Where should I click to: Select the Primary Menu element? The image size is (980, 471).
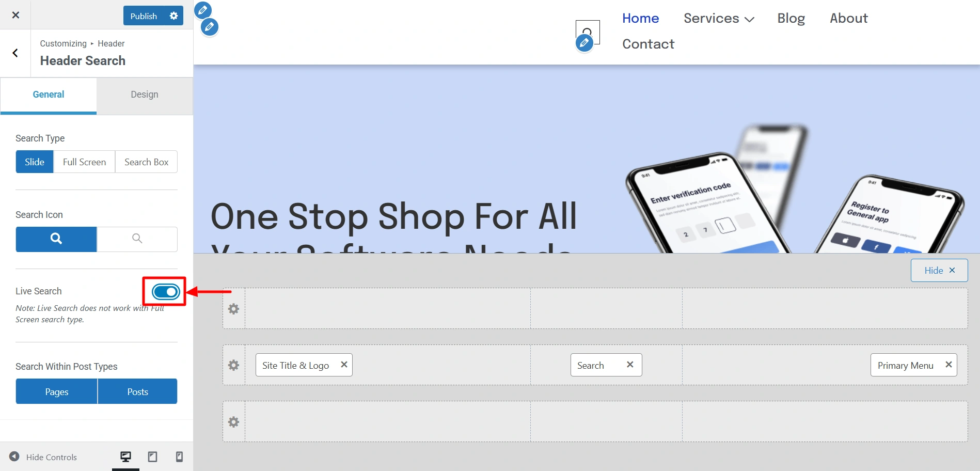(906, 366)
